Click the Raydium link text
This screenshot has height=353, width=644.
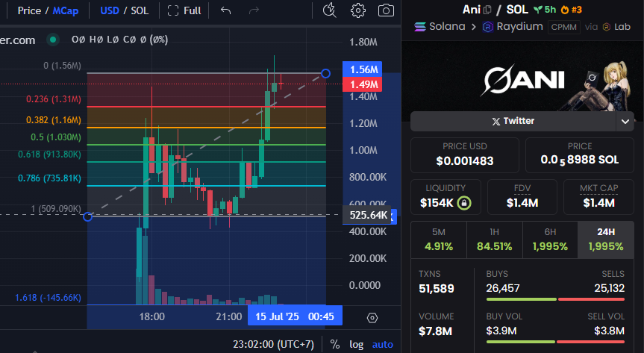coord(519,27)
